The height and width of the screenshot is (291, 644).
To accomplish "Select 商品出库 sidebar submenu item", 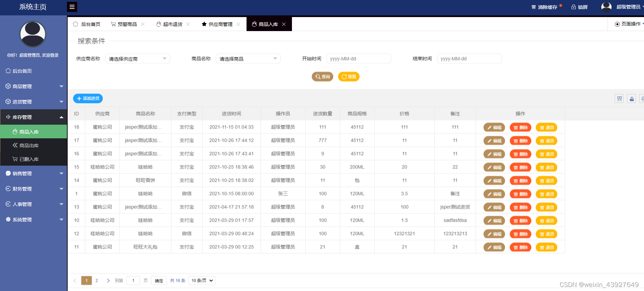I will click(x=33, y=145).
